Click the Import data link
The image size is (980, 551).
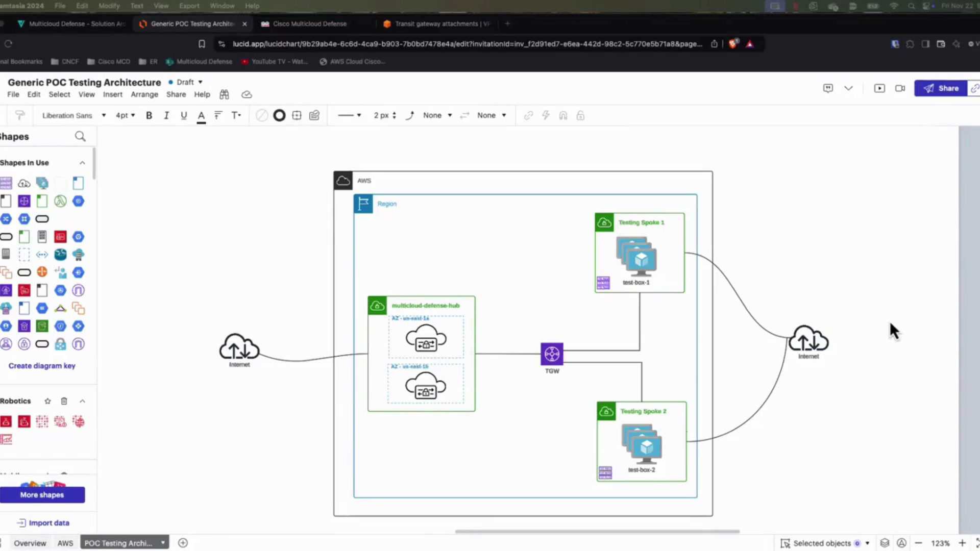pyautogui.click(x=43, y=523)
